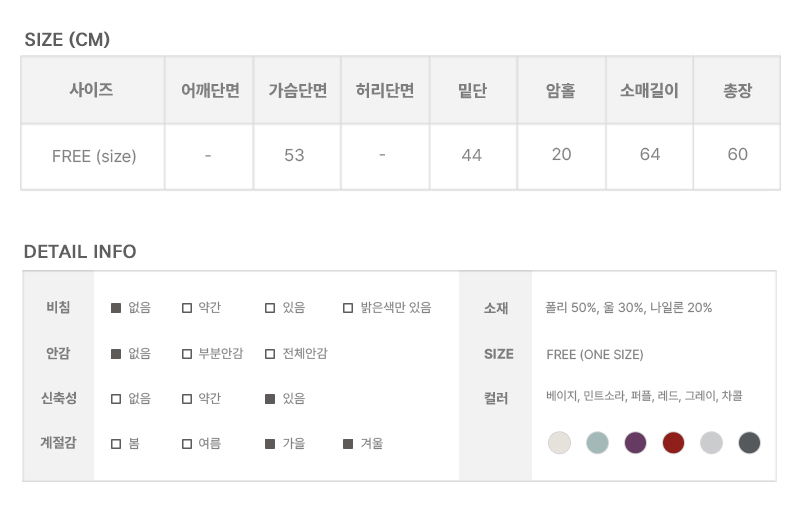This screenshot has height=530, width=800.
Task: Select the purple color swatch
Action: [x=636, y=442]
